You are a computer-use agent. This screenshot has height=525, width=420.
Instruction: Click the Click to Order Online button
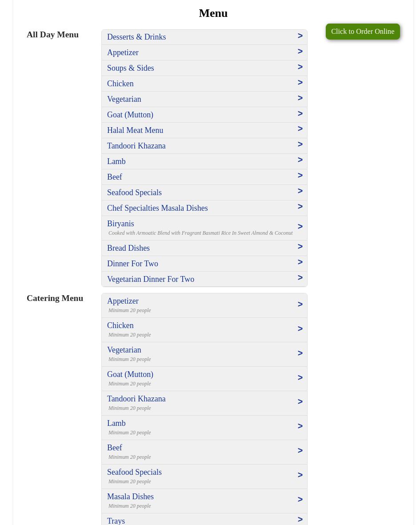(362, 32)
